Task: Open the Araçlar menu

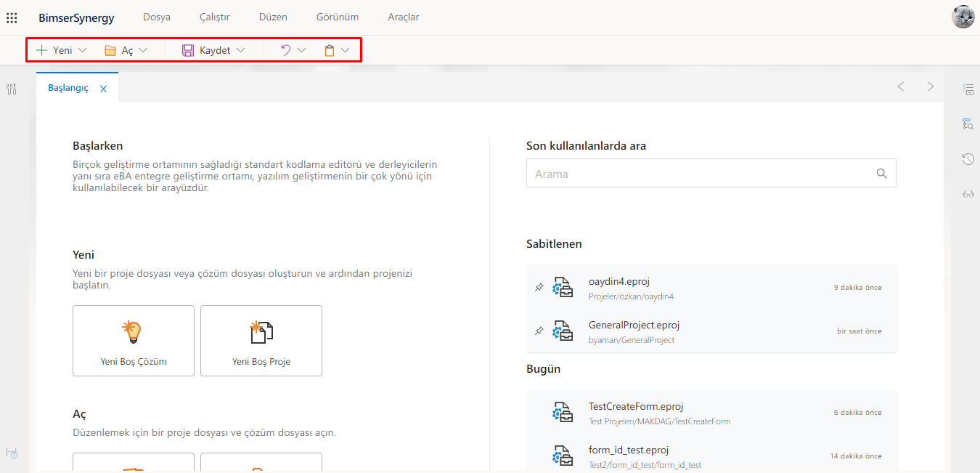Action: coord(404,17)
